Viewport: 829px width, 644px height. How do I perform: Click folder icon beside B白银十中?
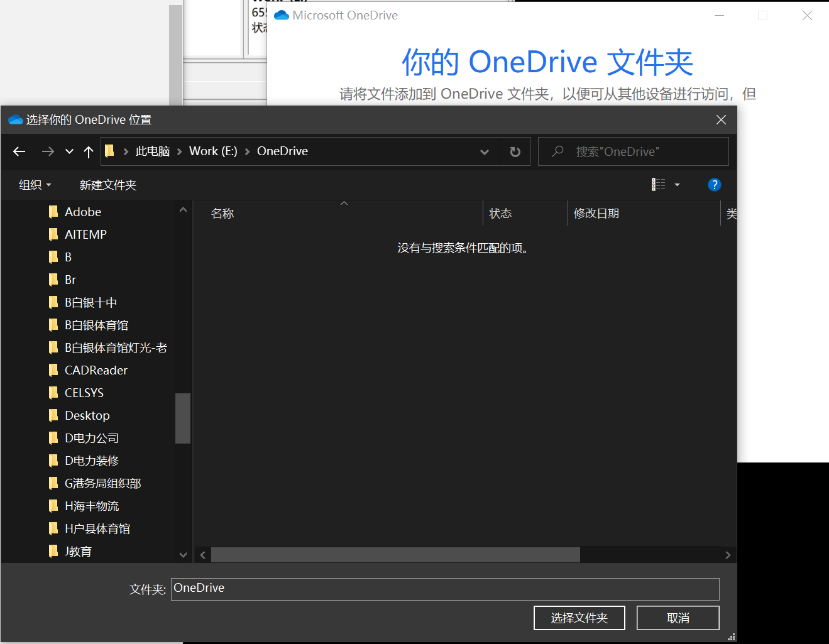coord(53,302)
